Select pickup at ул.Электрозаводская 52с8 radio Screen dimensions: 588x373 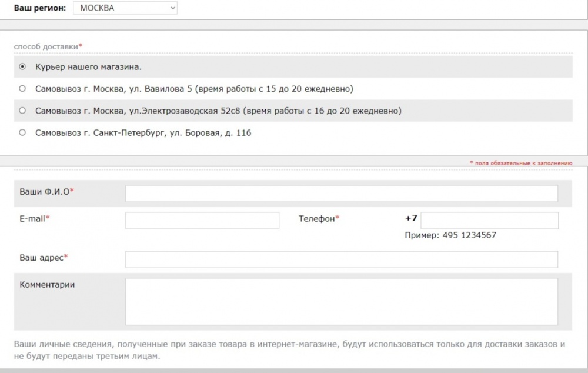pyautogui.click(x=22, y=111)
